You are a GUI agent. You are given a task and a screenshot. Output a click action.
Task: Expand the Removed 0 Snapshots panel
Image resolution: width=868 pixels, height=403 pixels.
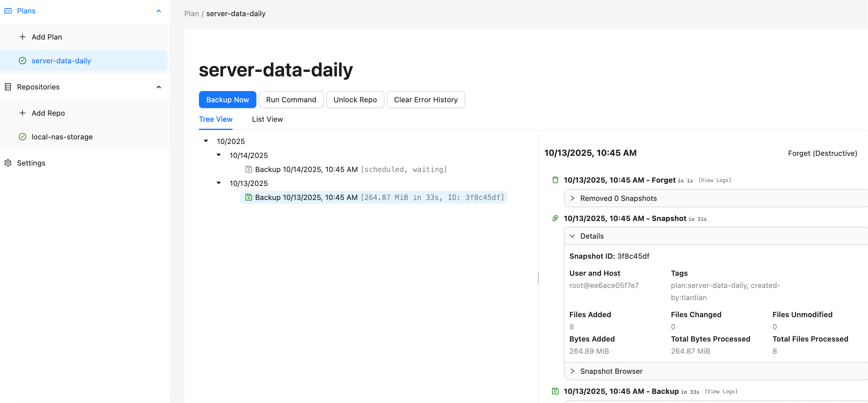(715, 198)
